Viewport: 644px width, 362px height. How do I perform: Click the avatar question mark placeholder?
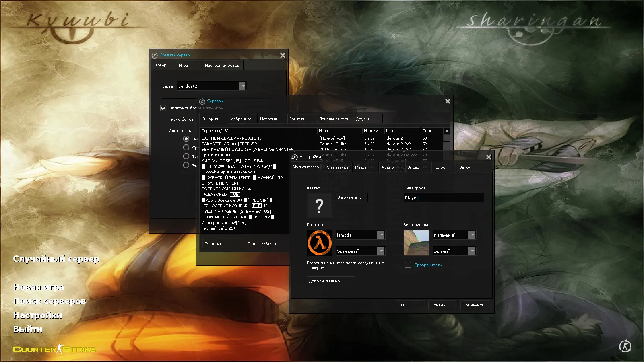319,206
